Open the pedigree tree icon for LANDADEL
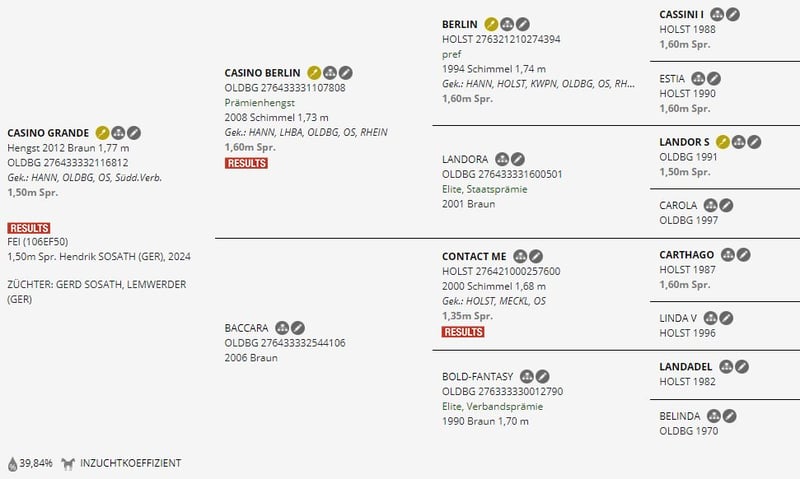This screenshot has height=479, width=800. pyautogui.click(x=726, y=366)
